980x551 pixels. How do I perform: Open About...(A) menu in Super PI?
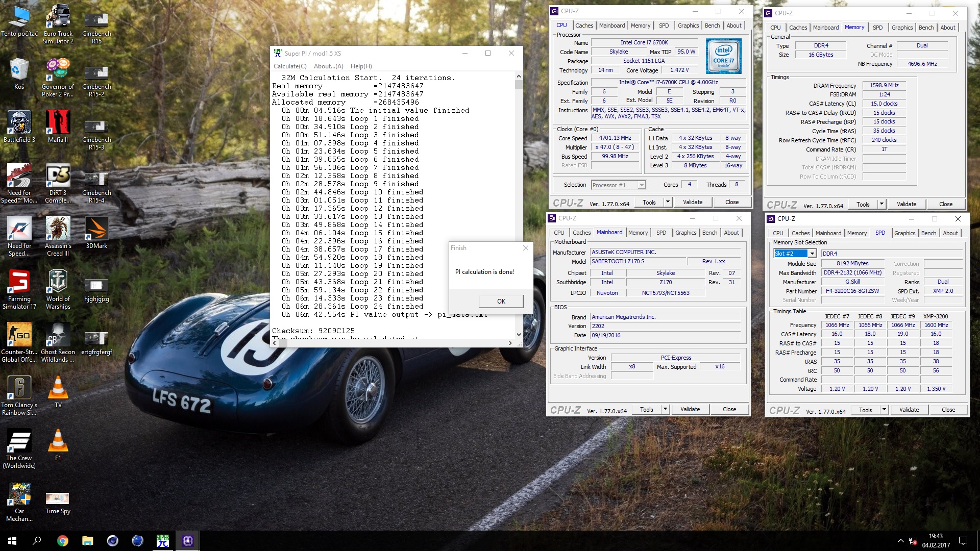coord(328,66)
